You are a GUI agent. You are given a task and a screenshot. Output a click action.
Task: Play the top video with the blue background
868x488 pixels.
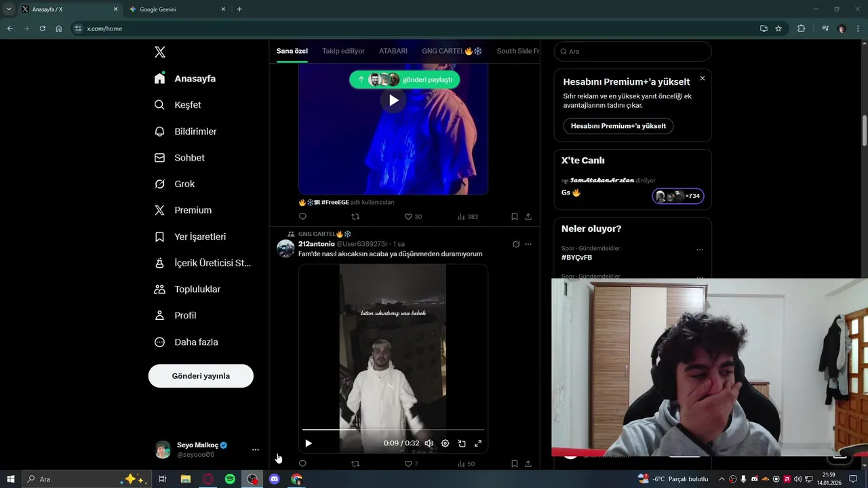[x=393, y=100]
